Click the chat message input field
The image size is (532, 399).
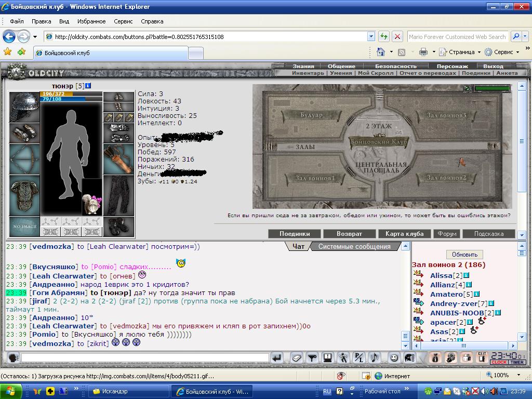[145, 357]
